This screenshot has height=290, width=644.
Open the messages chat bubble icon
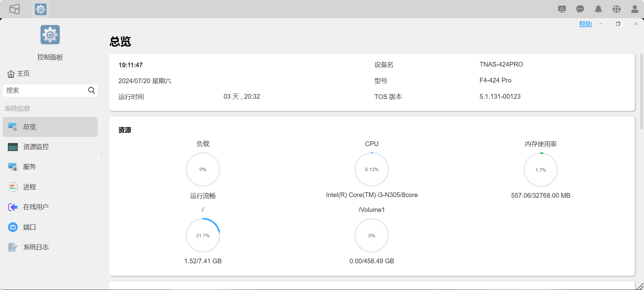[580, 9]
